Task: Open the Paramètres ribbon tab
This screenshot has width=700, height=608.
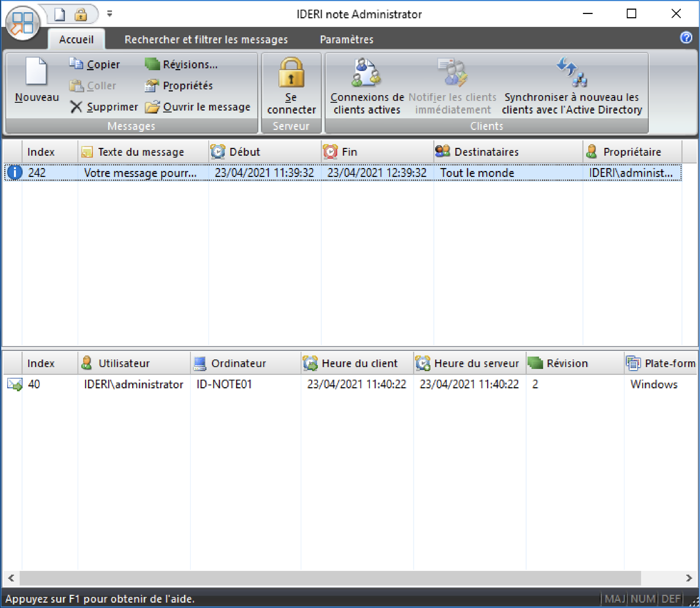Action: (347, 40)
